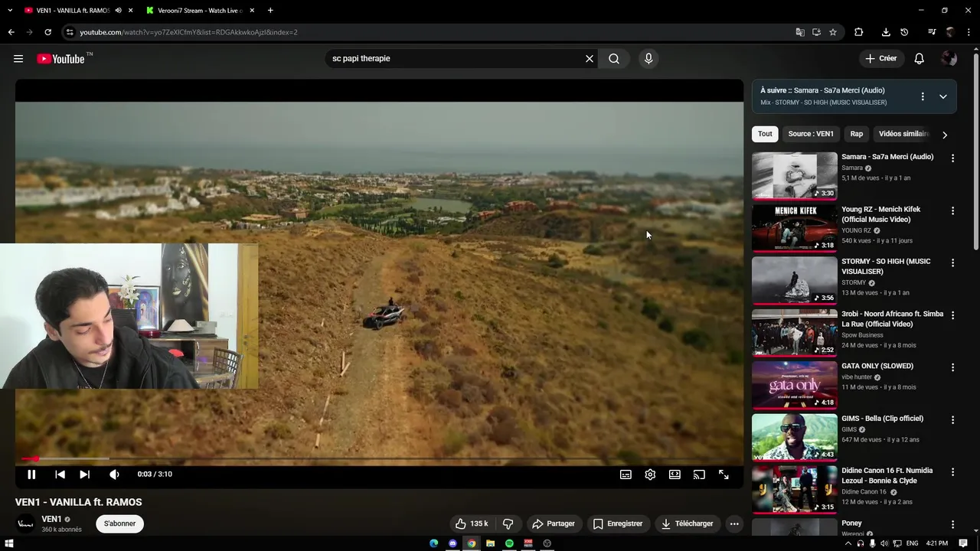Go back in the browser

(x=11, y=32)
